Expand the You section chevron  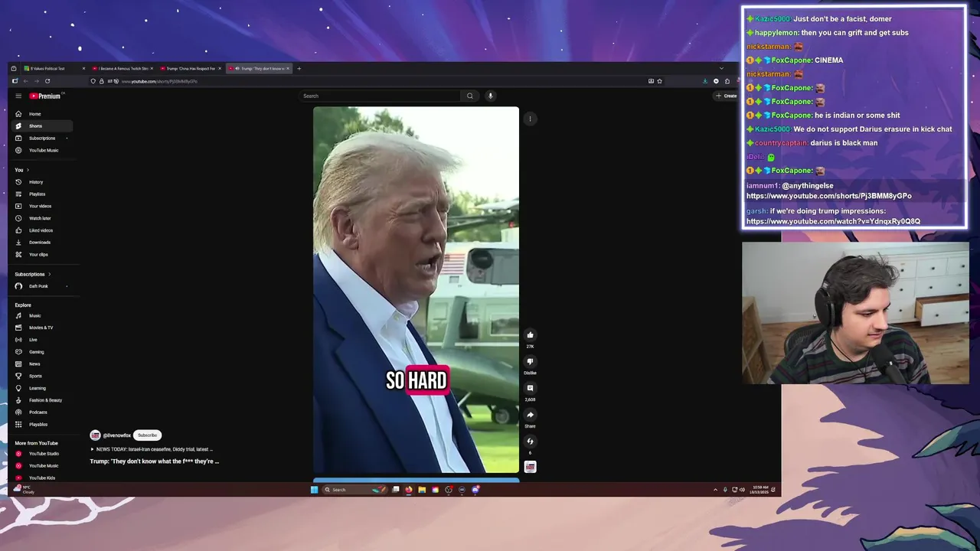[x=28, y=170]
